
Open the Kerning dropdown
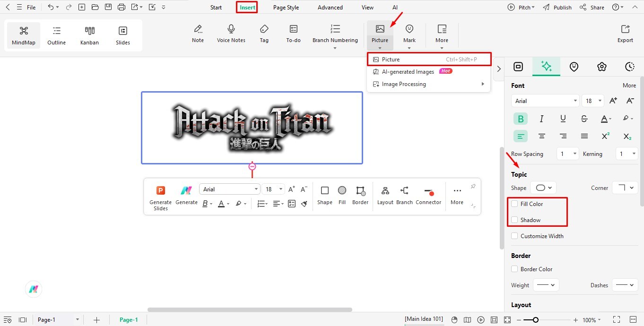(x=627, y=154)
